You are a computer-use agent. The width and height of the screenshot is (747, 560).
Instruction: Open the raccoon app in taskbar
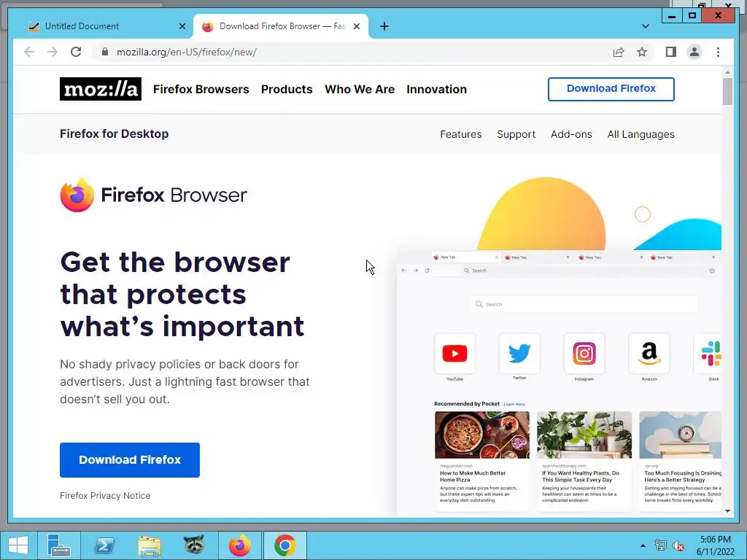[194, 545]
